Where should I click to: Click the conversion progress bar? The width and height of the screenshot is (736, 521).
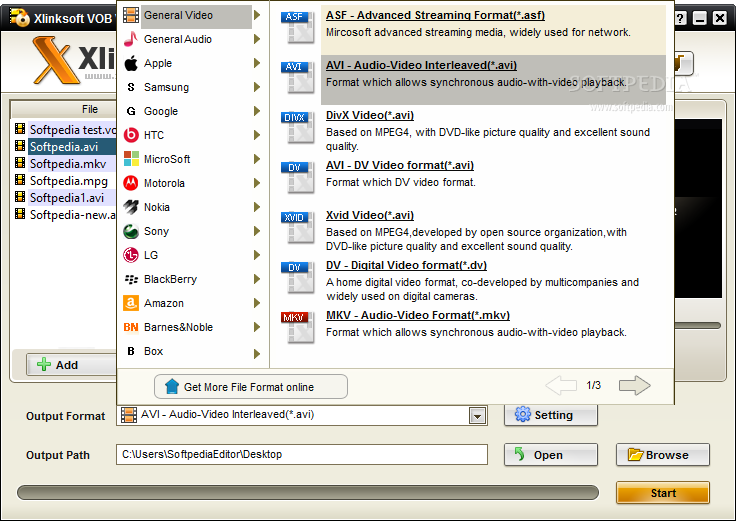308,492
